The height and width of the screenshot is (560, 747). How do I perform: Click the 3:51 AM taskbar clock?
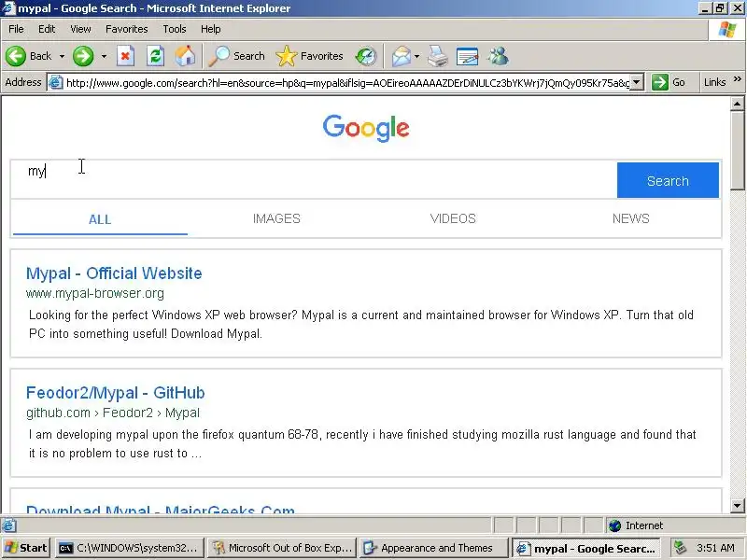715,548
